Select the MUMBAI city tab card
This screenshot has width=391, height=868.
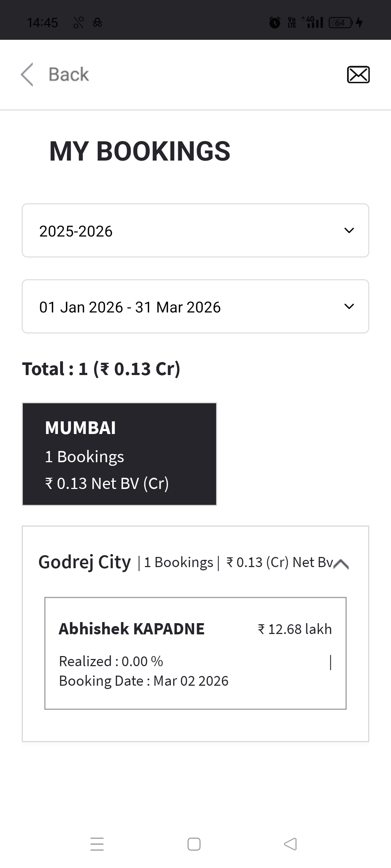tap(119, 454)
